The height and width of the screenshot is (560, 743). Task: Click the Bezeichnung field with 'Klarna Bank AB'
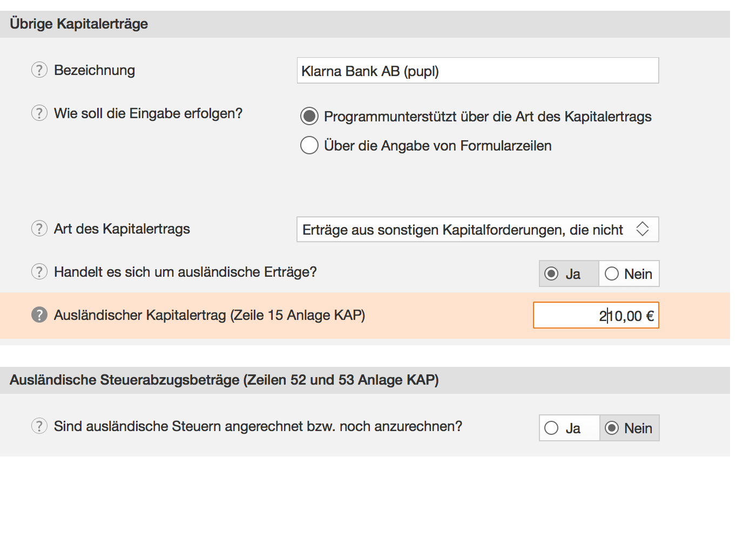click(x=477, y=71)
